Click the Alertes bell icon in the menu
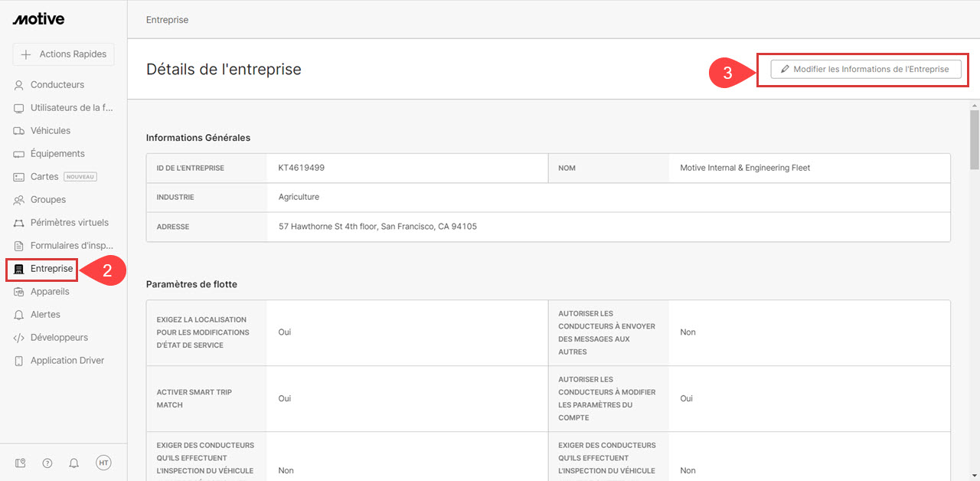Image resolution: width=980 pixels, height=481 pixels. click(19, 315)
